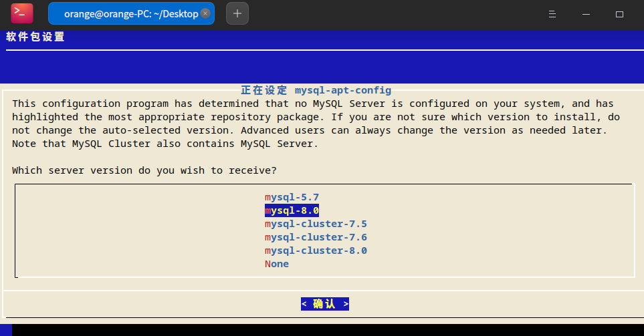Viewport: 644px width, 336px height.
Task: Pick None in the version list
Action: click(276, 264)
